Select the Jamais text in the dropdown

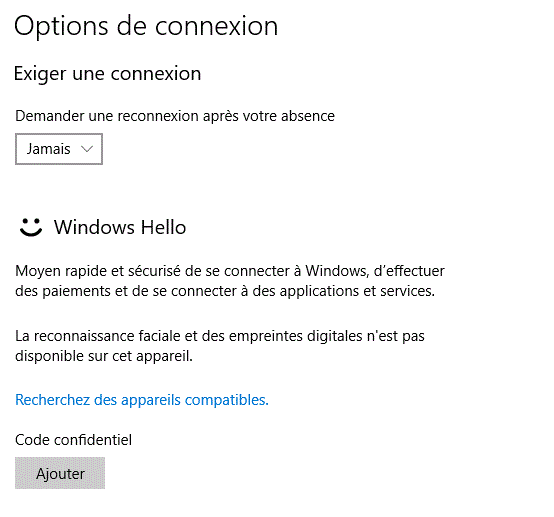(x=48, y=149)
